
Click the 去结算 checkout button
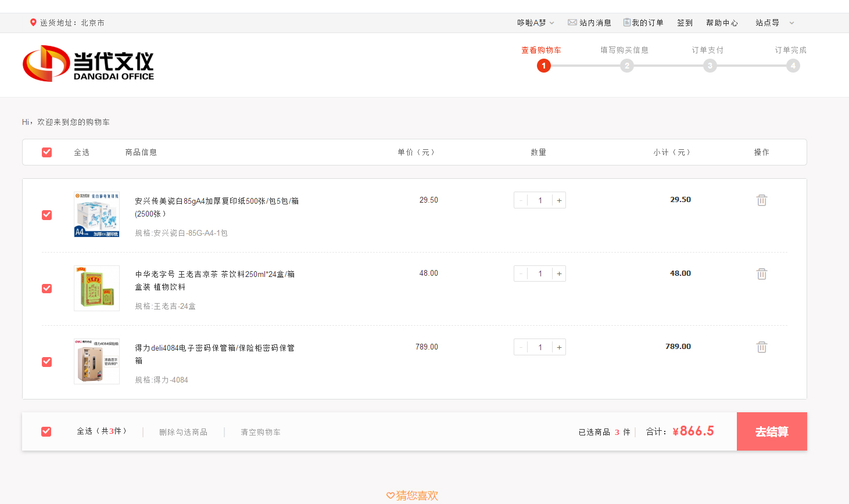pyautogui.click(x=772, y=431)
